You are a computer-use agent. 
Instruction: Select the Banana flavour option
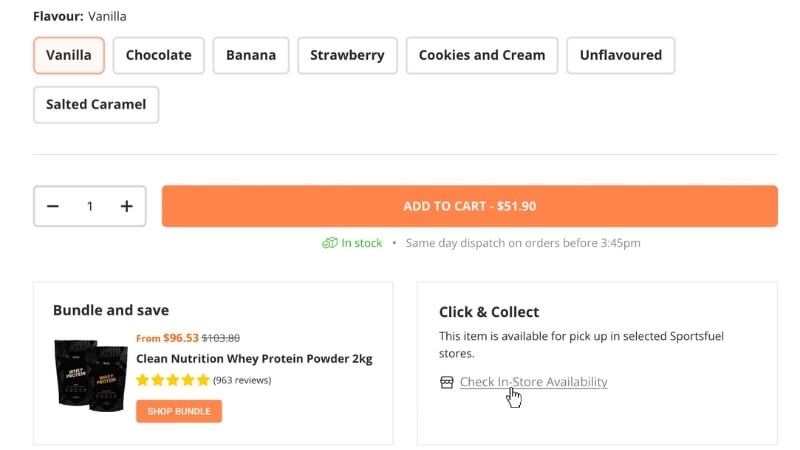click(251, 56)
